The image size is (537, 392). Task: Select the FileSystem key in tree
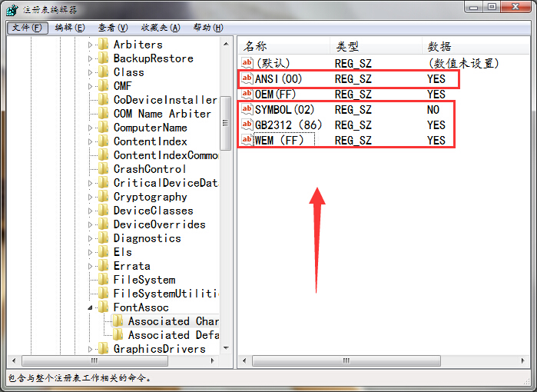tap(144, 280)
